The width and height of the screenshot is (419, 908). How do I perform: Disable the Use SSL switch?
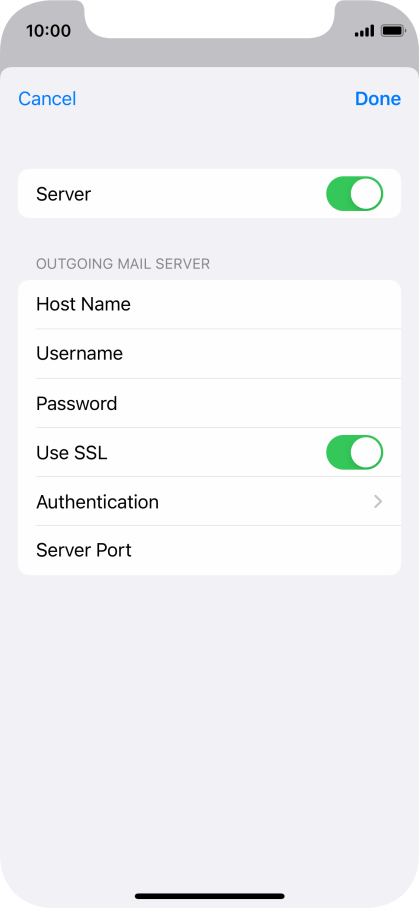pos(354,453)
